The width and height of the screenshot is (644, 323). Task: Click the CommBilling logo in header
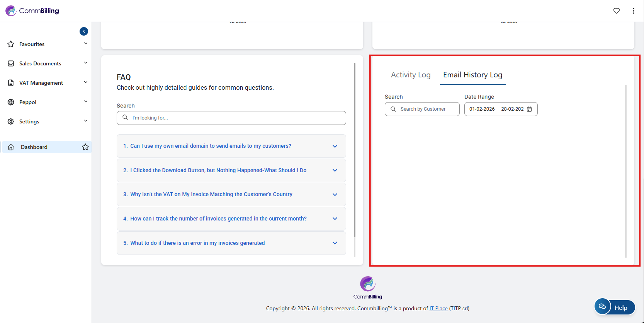32,11
